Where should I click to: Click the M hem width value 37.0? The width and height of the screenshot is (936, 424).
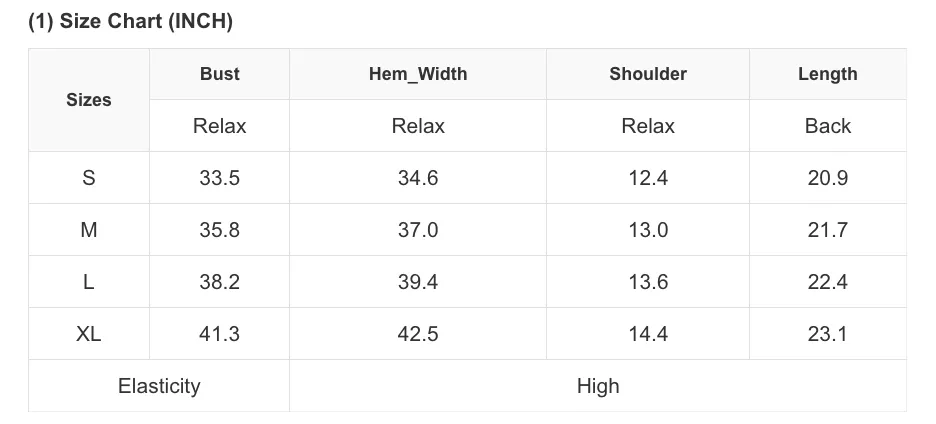418,230
